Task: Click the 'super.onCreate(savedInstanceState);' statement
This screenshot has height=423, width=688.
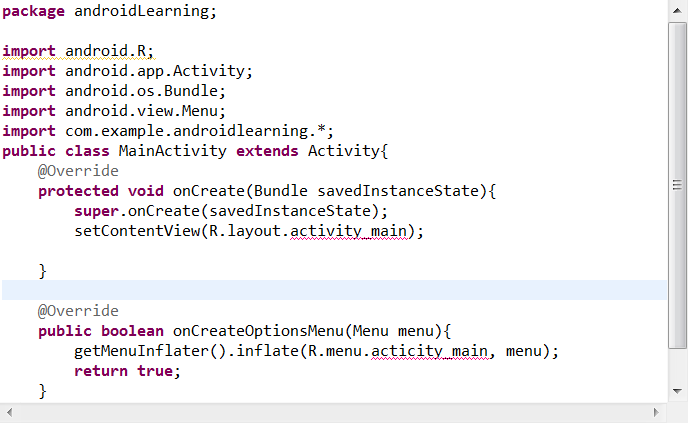Action: pyautogui.click(x=231, y=211)
